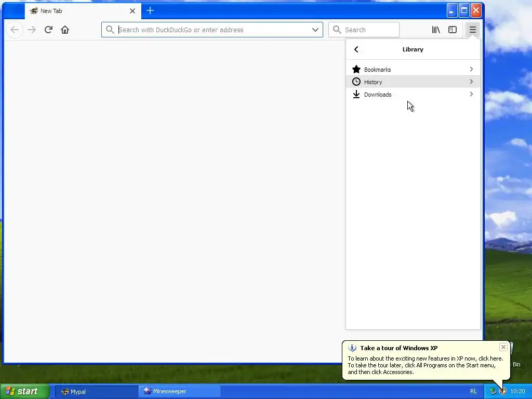Open the Downloads menu entry

click(x=413, y=95)
